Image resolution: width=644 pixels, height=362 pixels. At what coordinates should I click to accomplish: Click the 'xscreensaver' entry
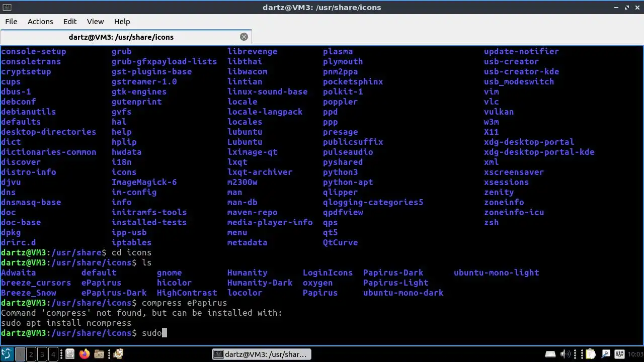tap(514, 172)
